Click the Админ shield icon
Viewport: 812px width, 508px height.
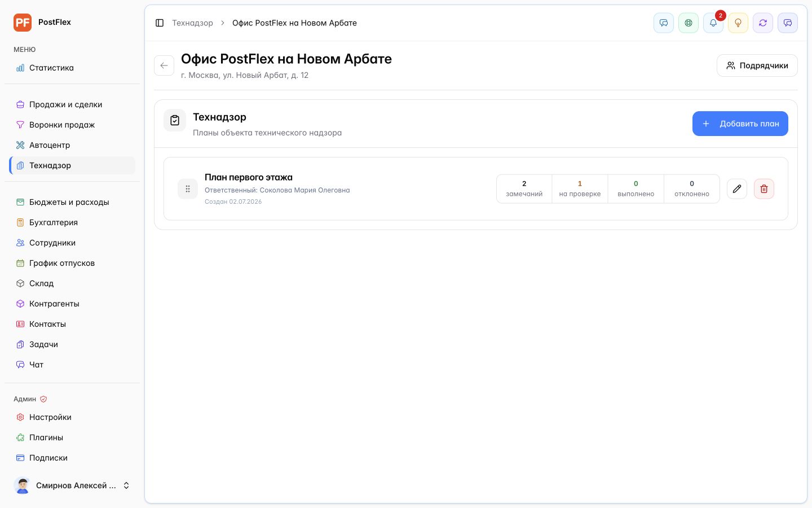43,399
